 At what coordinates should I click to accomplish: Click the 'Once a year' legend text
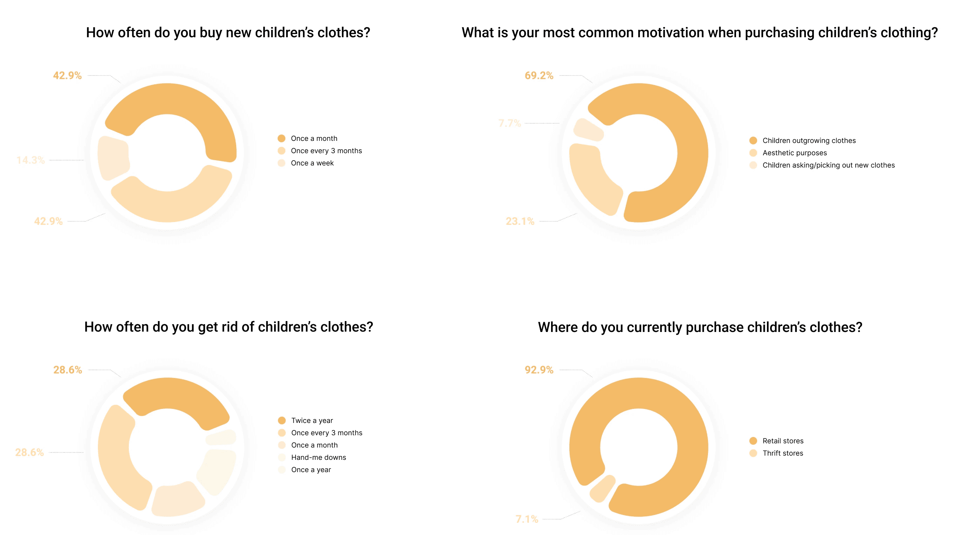pos(311,470)
